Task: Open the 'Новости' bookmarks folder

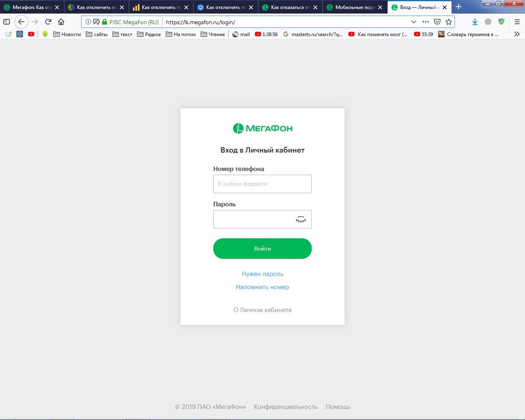Action: pyautogui.click(x=67, y=34)
